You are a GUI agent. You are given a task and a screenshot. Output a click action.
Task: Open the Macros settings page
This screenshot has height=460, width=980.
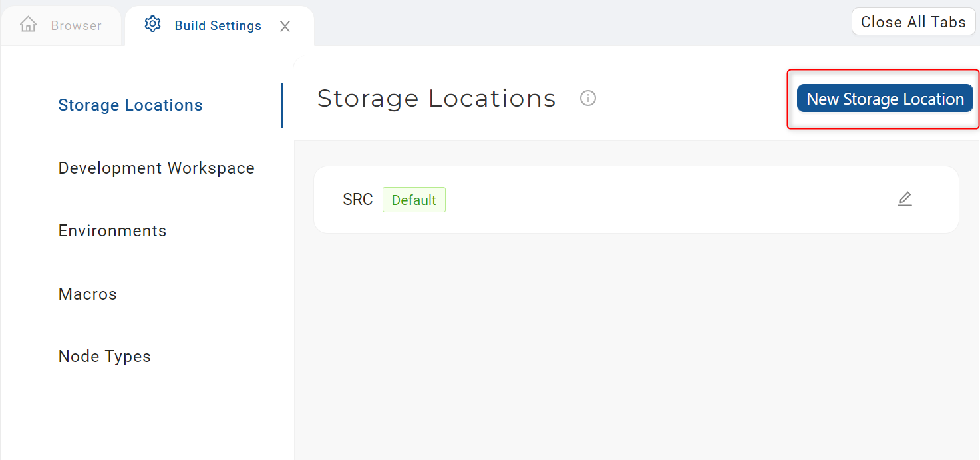pos(87,294)
